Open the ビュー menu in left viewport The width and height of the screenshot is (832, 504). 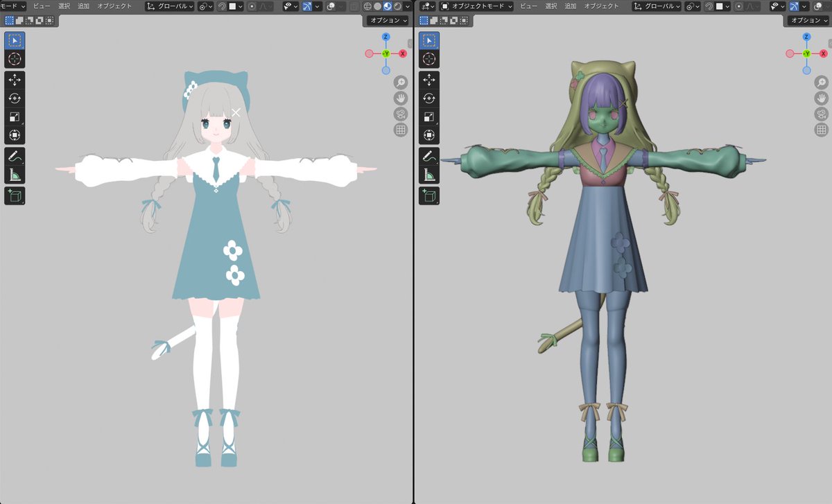click(42, 6)
